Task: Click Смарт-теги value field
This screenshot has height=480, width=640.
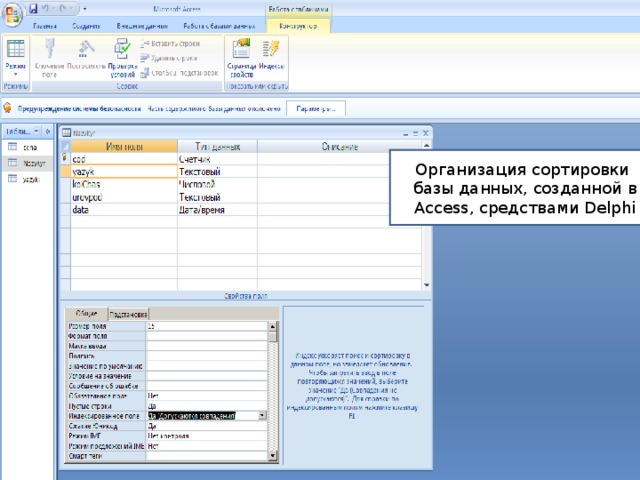Action: point(207,456)
